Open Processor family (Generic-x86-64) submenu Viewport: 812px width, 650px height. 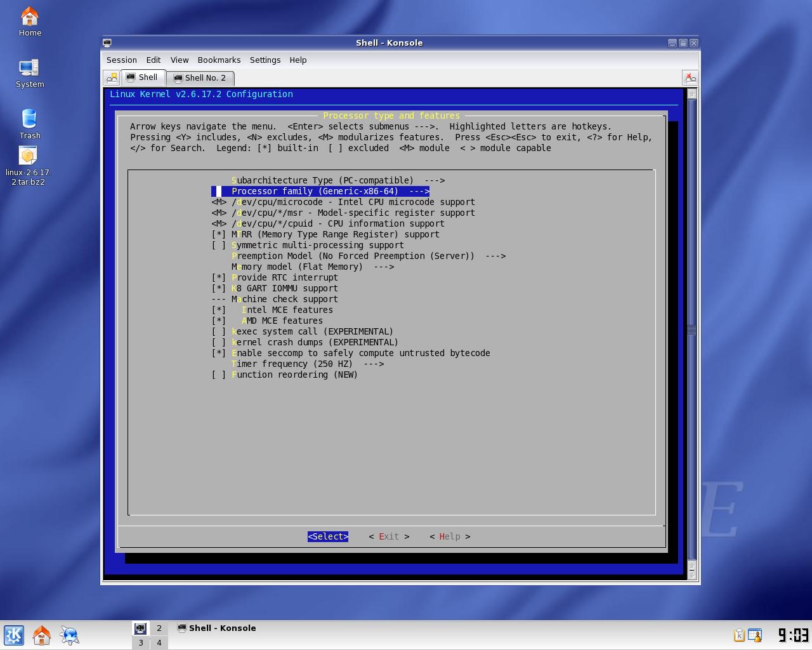(x=320, y=191)
